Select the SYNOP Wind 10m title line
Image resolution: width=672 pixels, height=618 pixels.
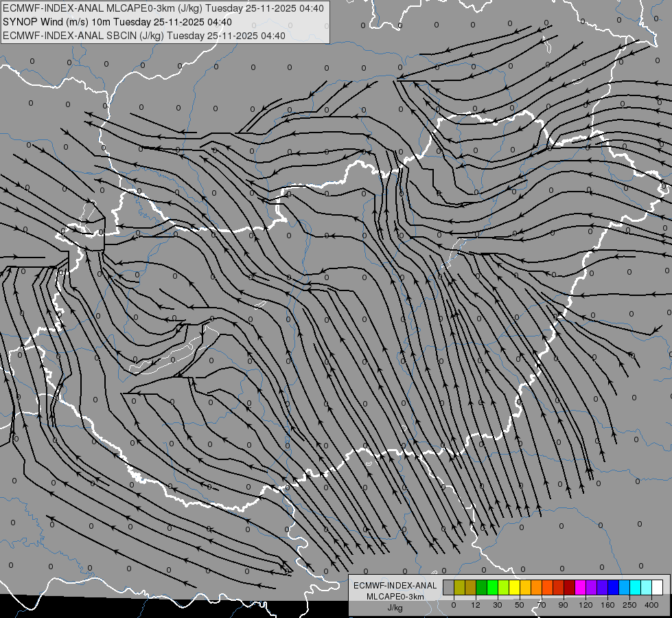coord(117,22)
